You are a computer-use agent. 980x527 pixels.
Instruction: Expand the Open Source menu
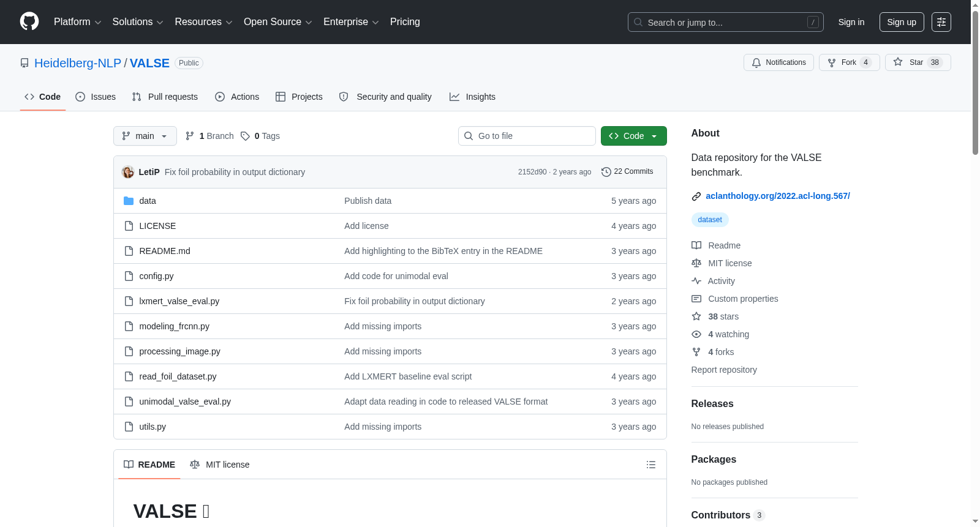(x=278, y=22)
